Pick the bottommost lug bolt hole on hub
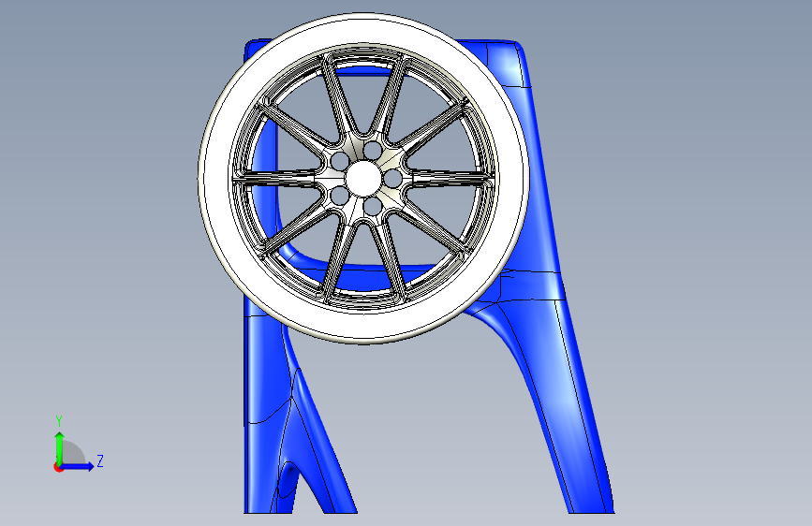This screenshot has height=526, width=812. point(372,206)
